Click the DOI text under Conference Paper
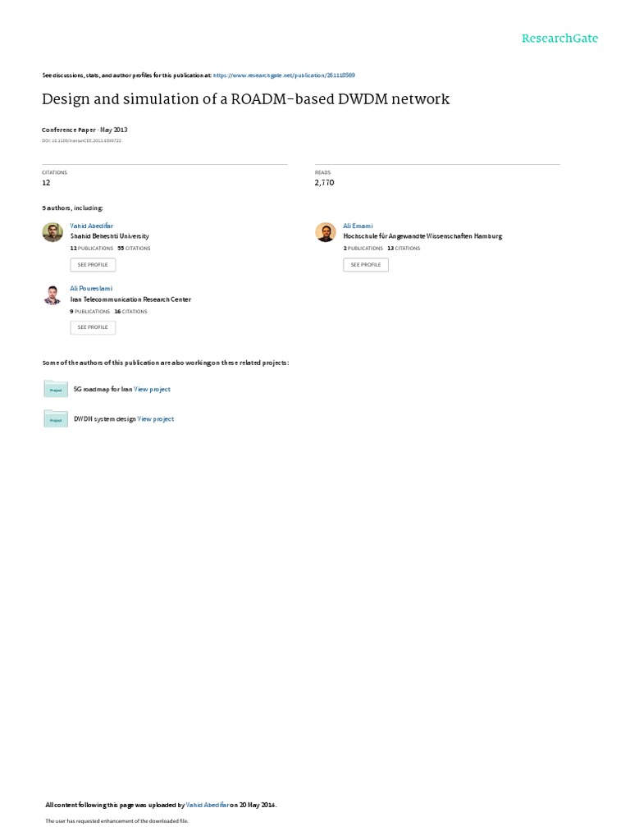 point(81,141)
